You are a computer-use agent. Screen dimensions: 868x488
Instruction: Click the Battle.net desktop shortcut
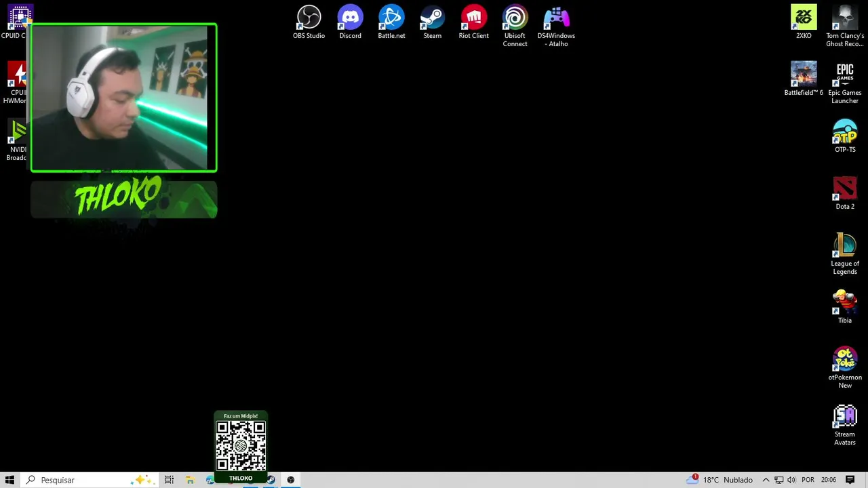coord(391,22)
